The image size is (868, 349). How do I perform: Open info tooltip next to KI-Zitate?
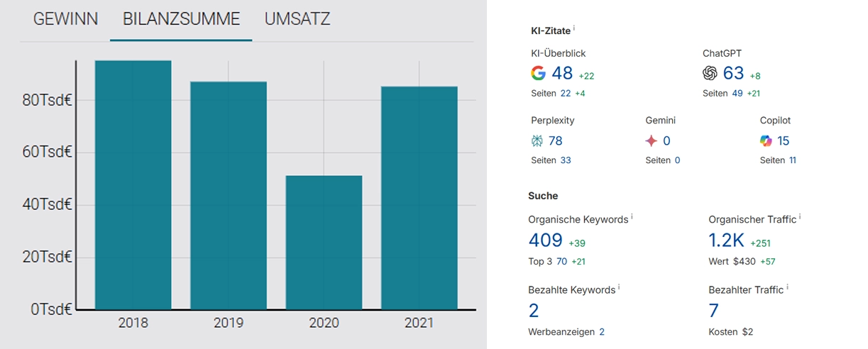tap(574, 28)
